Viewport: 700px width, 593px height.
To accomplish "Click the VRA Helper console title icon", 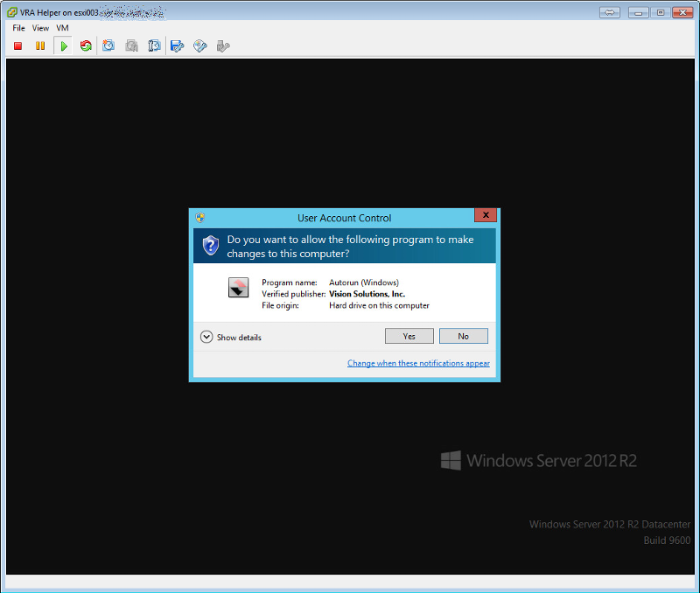I will 12,12.
